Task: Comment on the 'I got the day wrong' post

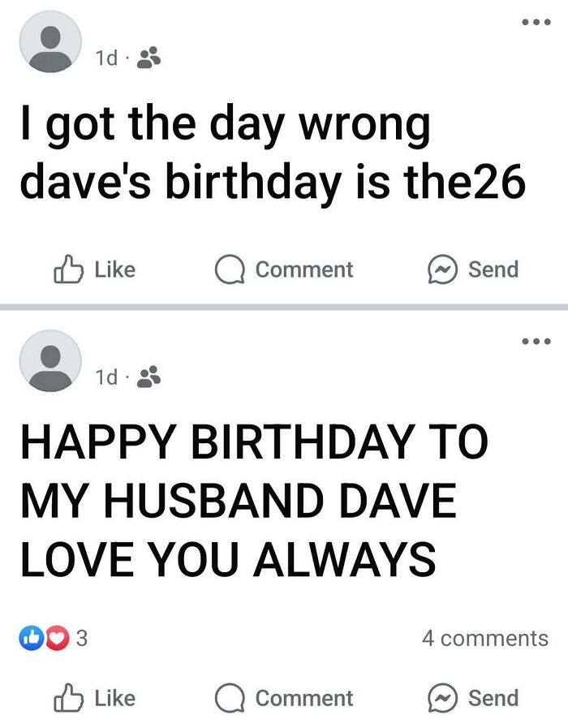Action: point(284,269)
